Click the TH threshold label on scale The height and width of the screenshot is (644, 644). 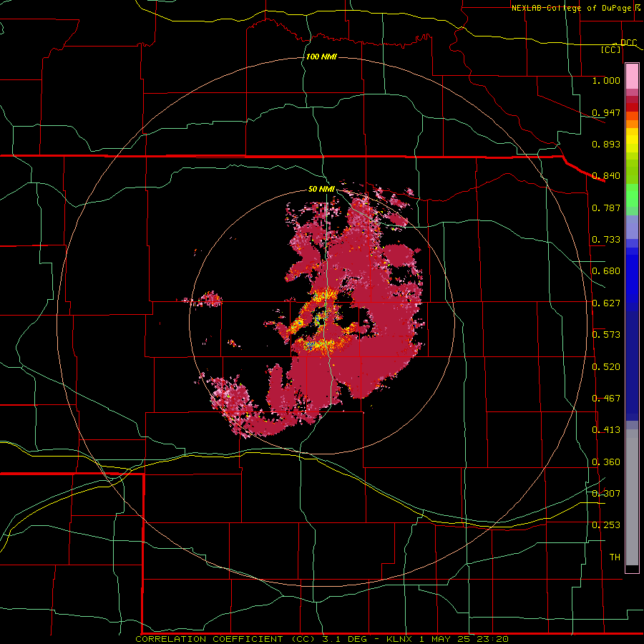pos(615,557)
